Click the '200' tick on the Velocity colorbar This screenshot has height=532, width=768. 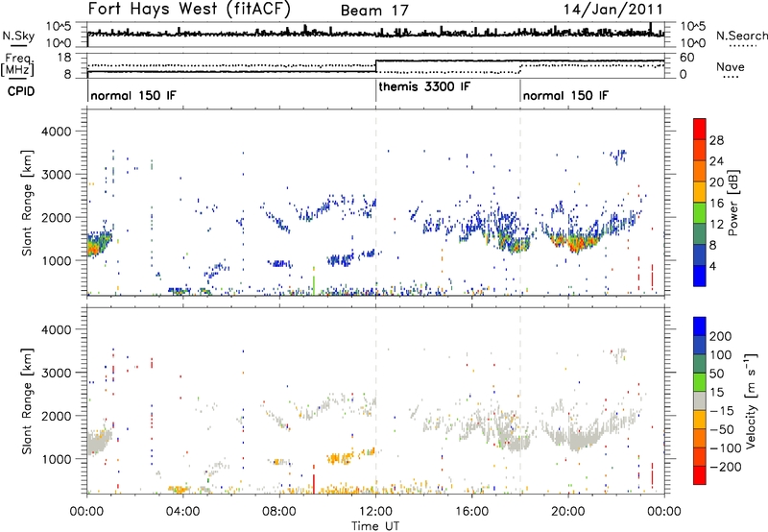pos(721,336)
